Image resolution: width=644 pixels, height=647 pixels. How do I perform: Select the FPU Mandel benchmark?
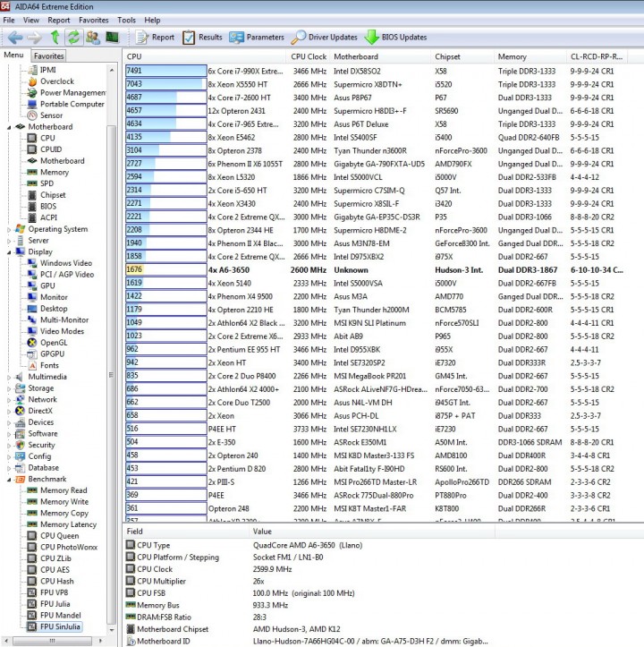pos(60,616)
